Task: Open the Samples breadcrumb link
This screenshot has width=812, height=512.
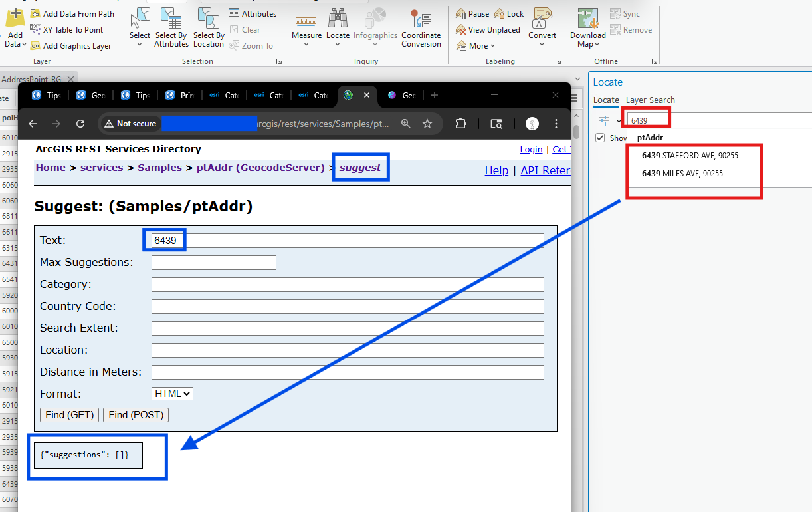Action: click(159, 168)
